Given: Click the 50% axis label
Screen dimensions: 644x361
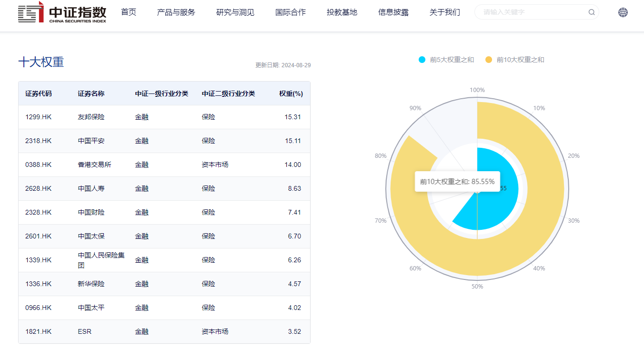Looking at the screenshot, I should (x=477, y=286).
